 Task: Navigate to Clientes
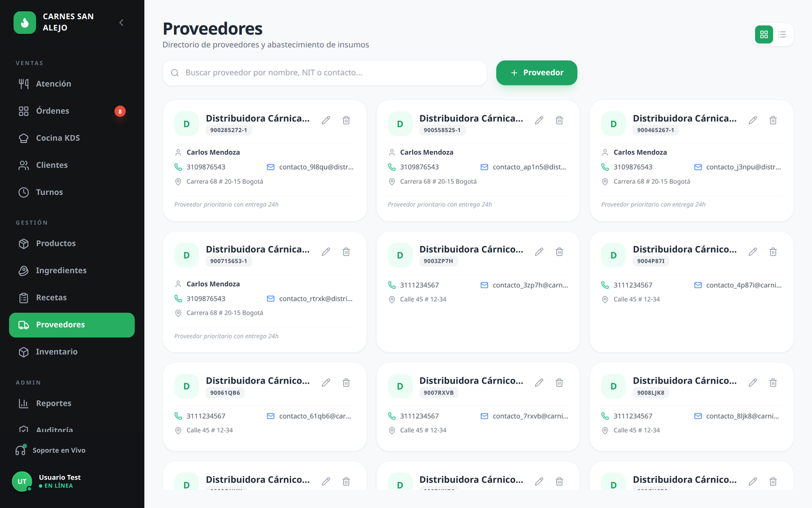[x=72, y=165]
